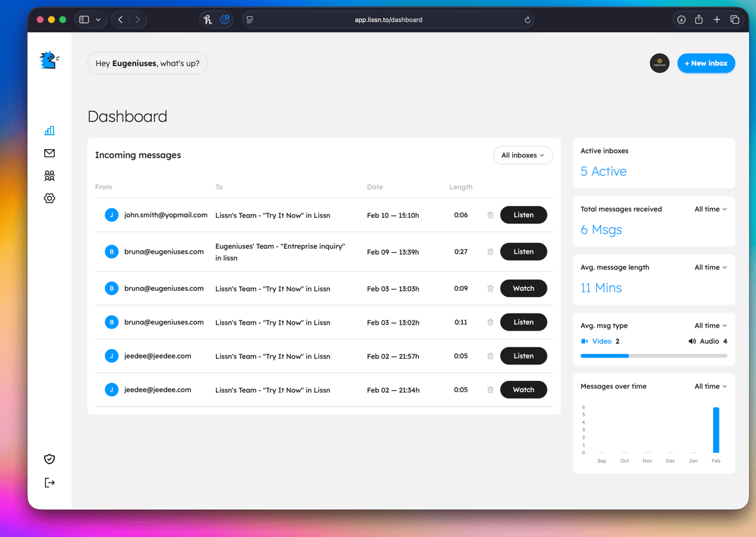Open a new tab with plus icon
This screenshot has width=756, height=537.
(x=717, y=20)
